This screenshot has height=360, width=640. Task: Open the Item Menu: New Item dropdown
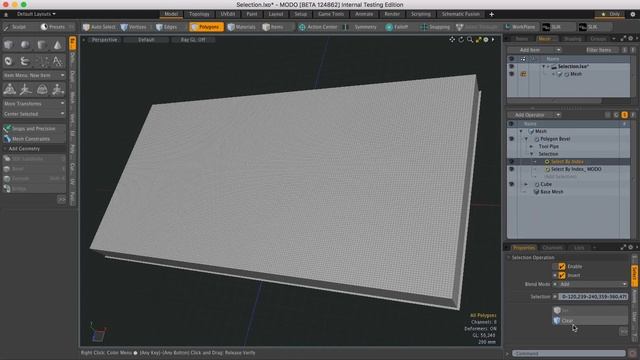34,76
